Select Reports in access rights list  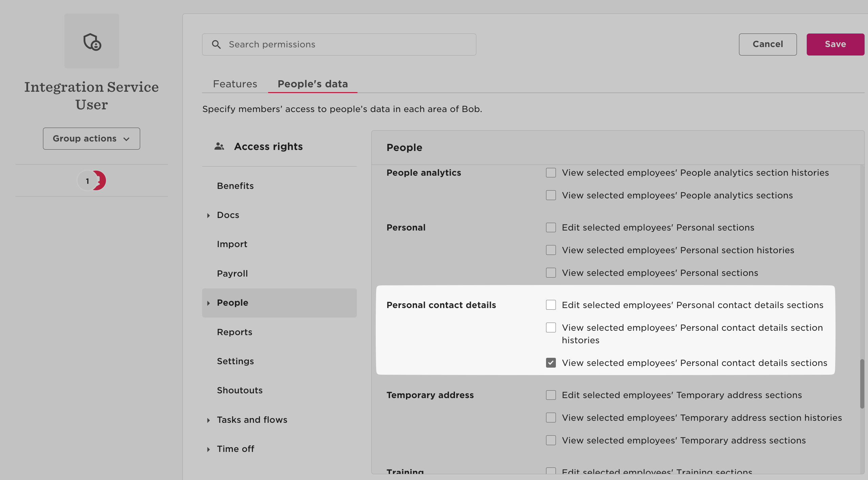pos(235,332)
